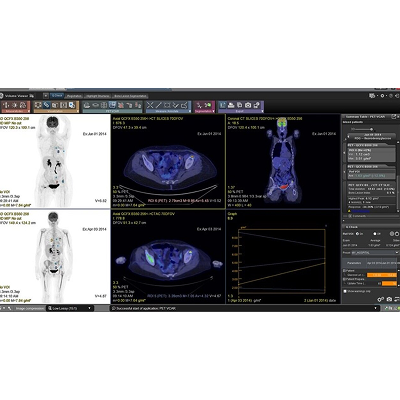Open the gear settings icon at top right

[382, 96]
